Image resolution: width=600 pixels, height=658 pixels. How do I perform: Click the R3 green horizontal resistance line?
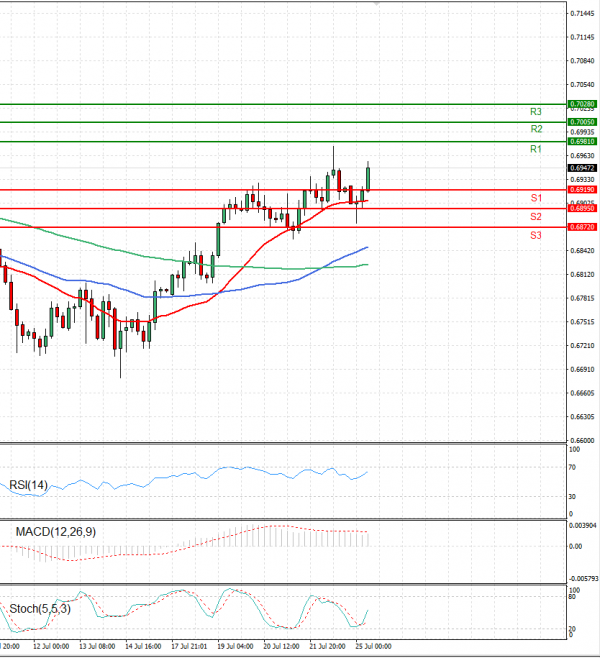(x=283, y=104)
